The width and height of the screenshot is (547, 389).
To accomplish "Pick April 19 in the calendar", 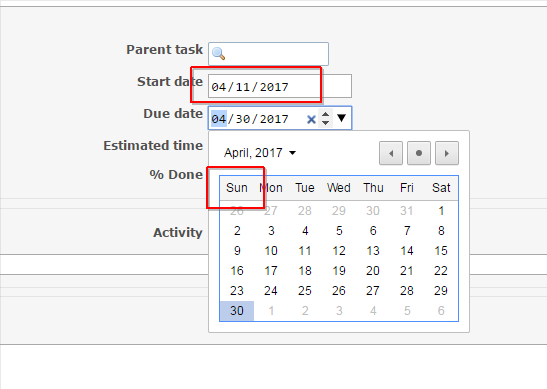I will pyautogui.click(x=339, y=271).
